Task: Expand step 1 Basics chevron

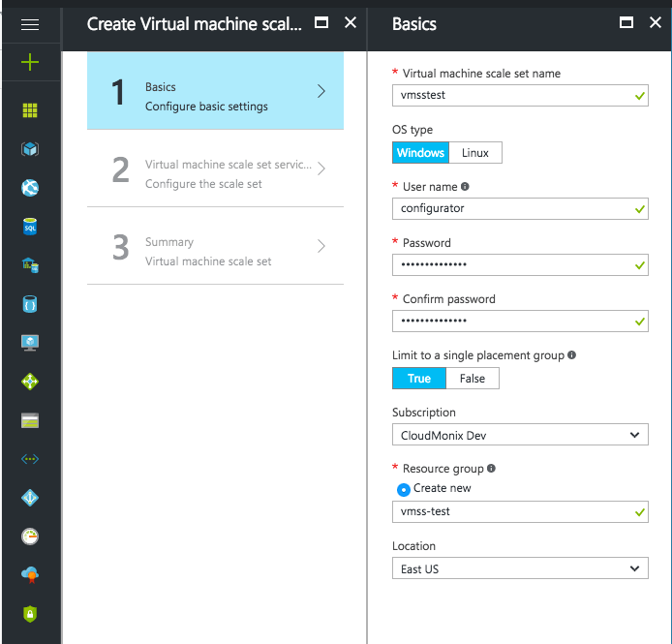Action: (x=321, y=91)
